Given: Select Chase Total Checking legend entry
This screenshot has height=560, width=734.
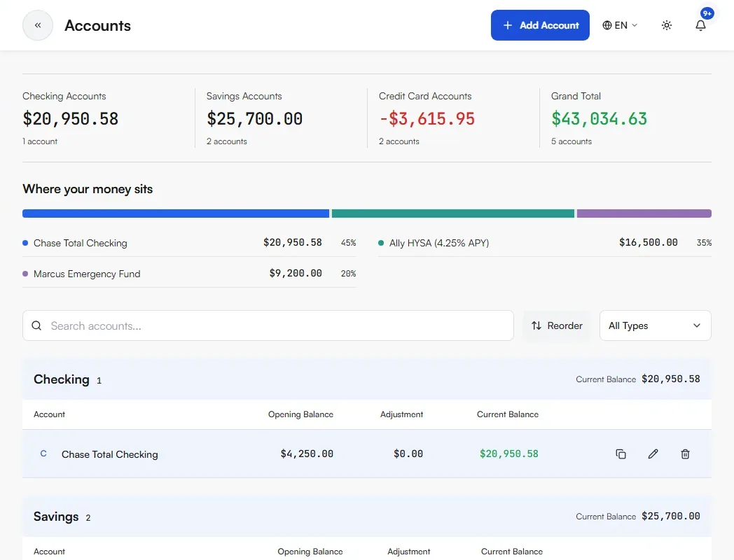Looking at the screenshot, I should coord(189,243).
